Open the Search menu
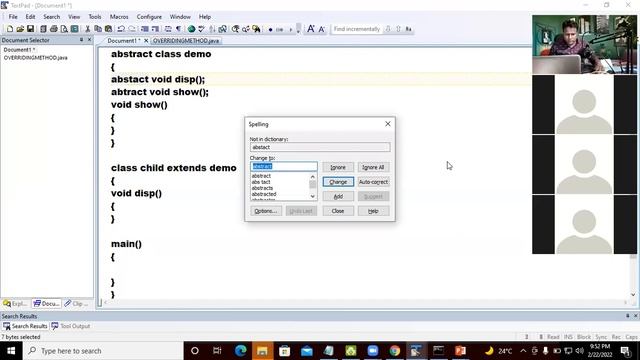 52,17
